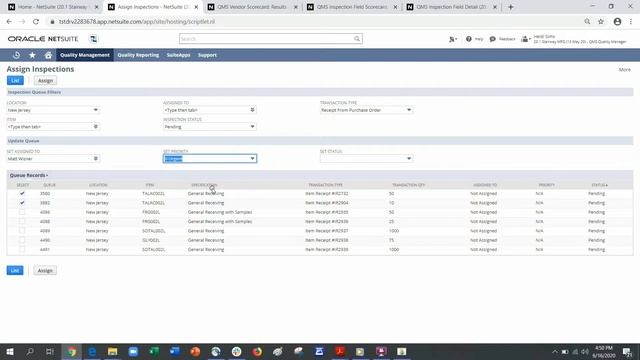Viewport: 640px width, 360px height.
Task: Switch to the QMS Inspection Field Scorecard tab
Action: point(351,7)
